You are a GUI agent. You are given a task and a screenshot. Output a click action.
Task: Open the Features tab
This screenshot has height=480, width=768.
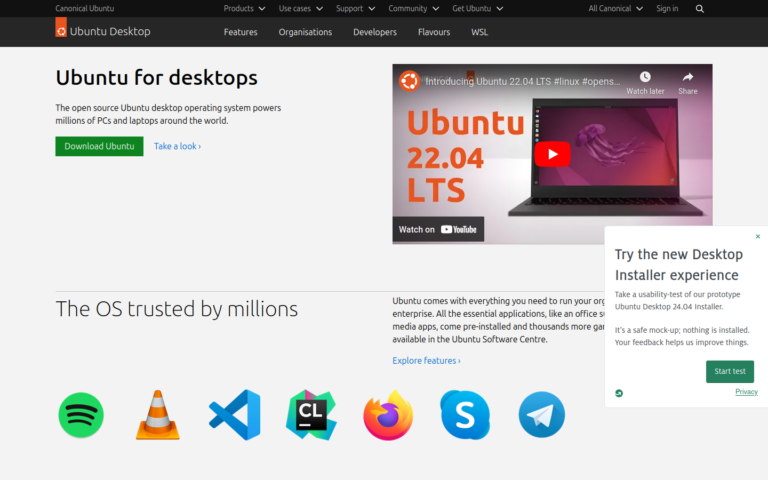[240, 32]
